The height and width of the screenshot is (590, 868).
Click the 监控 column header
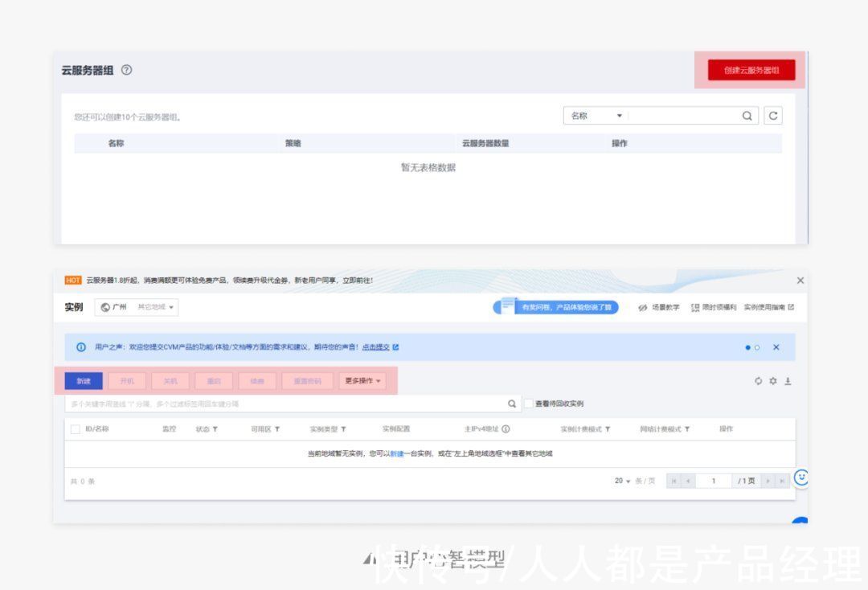[x=169, y=429]
